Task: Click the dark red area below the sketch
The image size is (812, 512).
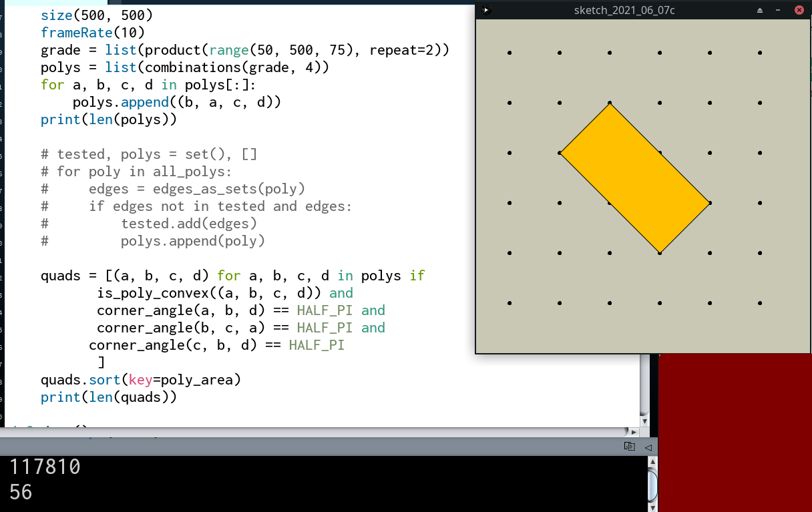Action: coord(735,434)
